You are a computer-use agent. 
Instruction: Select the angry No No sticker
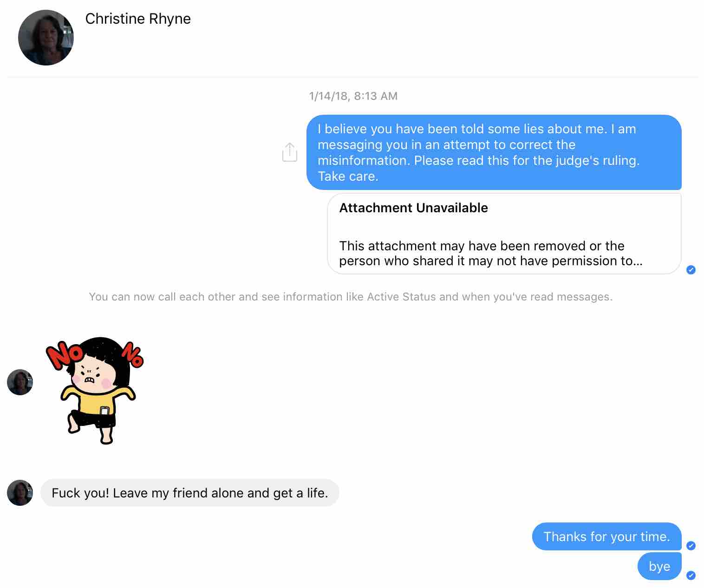click(x=95, y=390)
